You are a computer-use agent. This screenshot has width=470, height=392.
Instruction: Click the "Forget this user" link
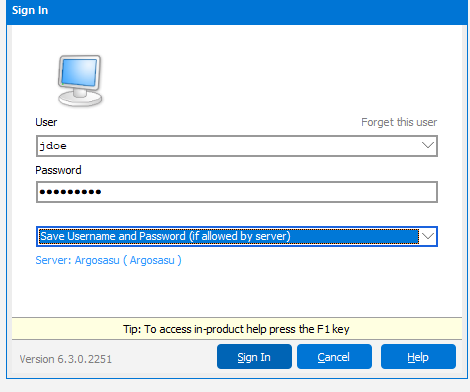click(399, 122)
